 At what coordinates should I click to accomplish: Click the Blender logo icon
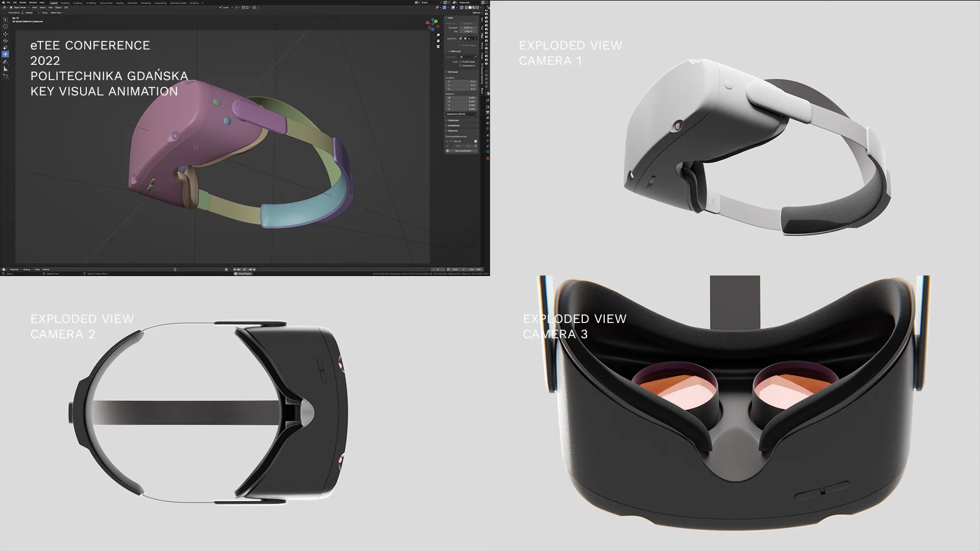(x=4, y=3)
